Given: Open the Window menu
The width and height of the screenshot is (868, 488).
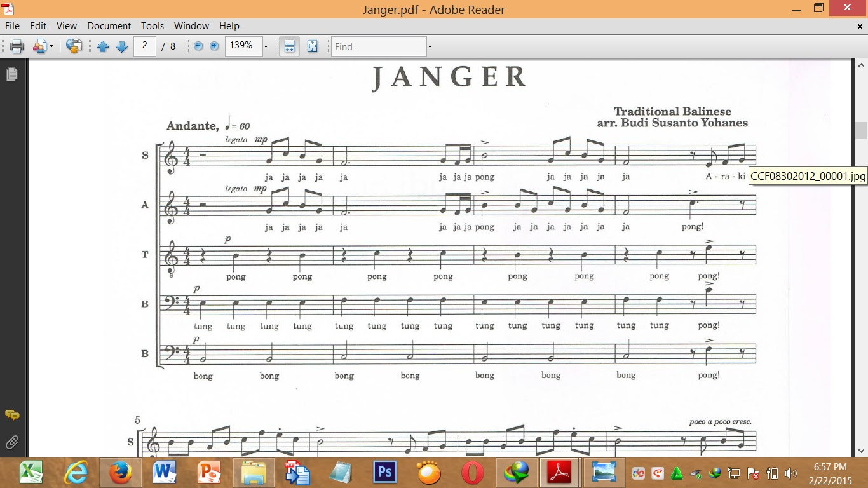Looking at the screenshot, I should tap(191, 26).
